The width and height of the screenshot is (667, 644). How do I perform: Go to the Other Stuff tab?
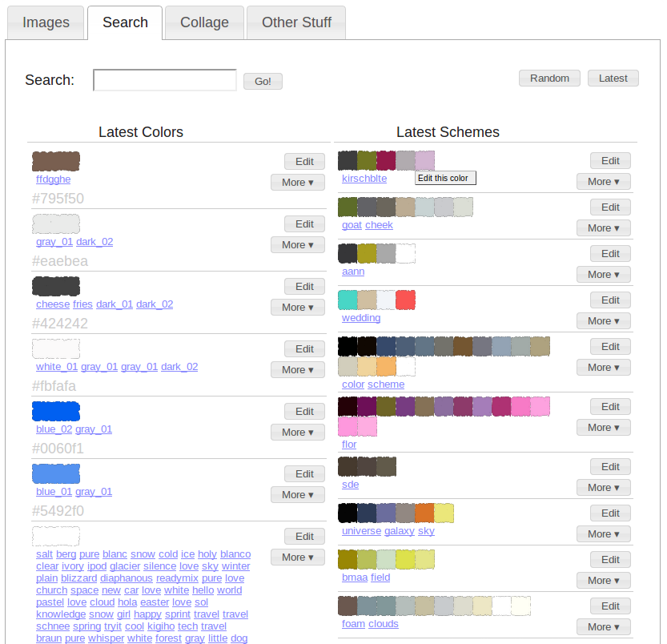tap(295, 22)
